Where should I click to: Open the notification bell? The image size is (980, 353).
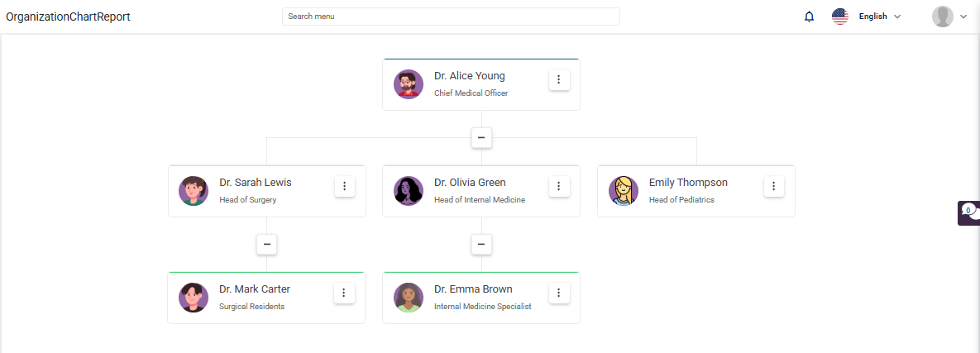[809, 17]
